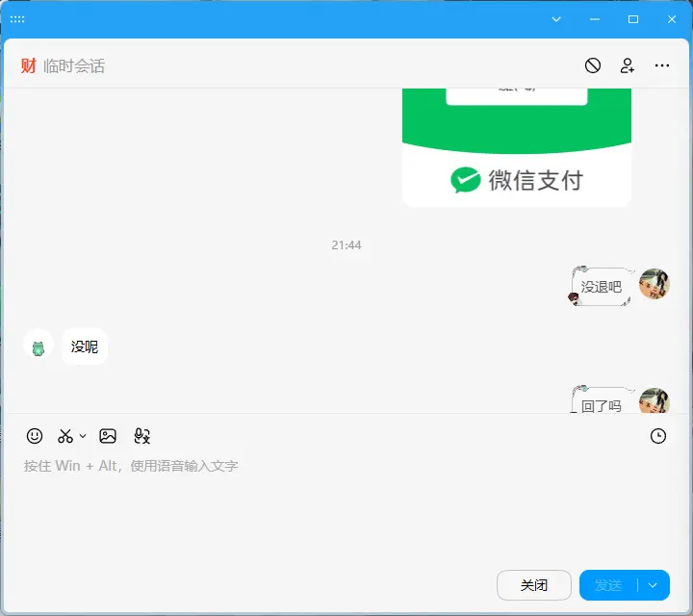Click the 21:44 timestamp
This screenshot has width=693, height=616.
pyautogui.click(x=346, y=244)
